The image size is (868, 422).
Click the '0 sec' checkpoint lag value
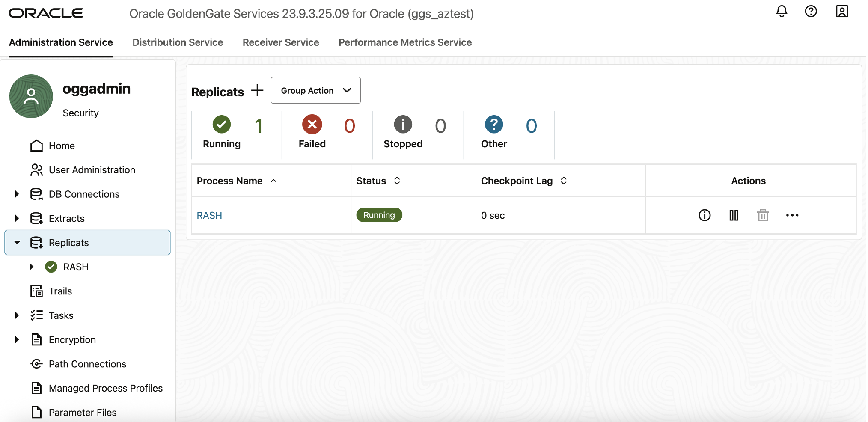(x=493, y=216)
